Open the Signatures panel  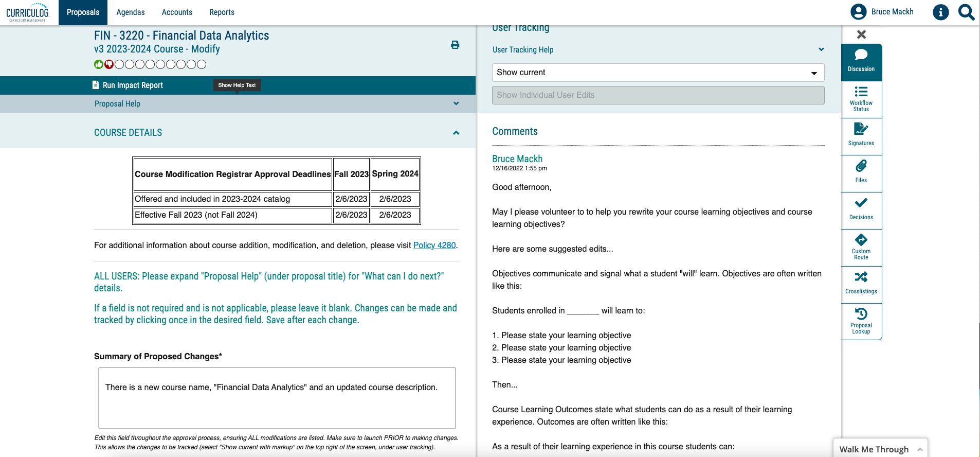click(861, 135)
